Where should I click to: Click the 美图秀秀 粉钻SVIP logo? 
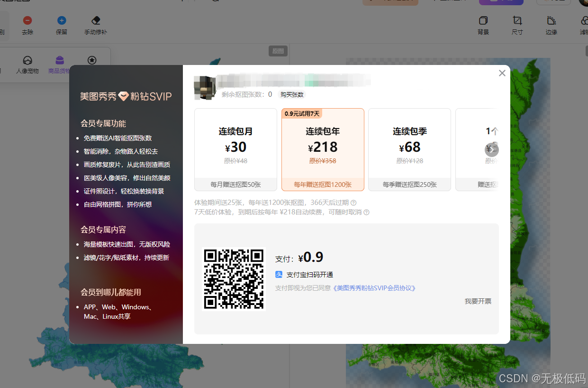[x=126, y=96]
